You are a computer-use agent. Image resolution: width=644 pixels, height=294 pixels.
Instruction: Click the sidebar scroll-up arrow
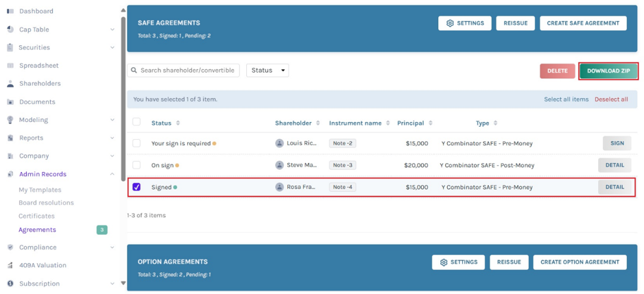[x=123, y=10]
